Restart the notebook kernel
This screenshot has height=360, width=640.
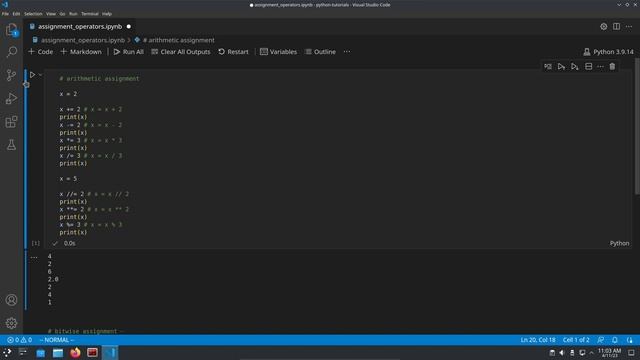(233, 52)
